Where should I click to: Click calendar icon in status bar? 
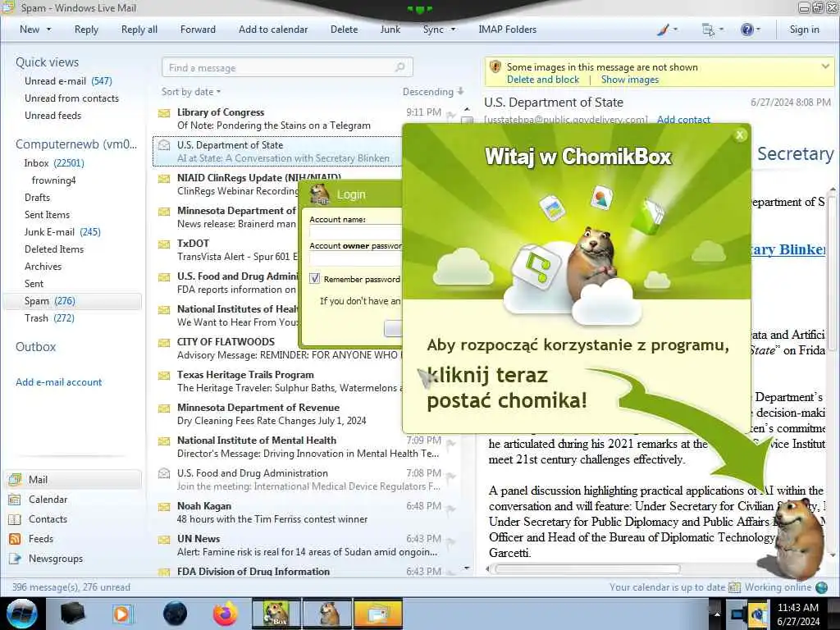point(734,587)
